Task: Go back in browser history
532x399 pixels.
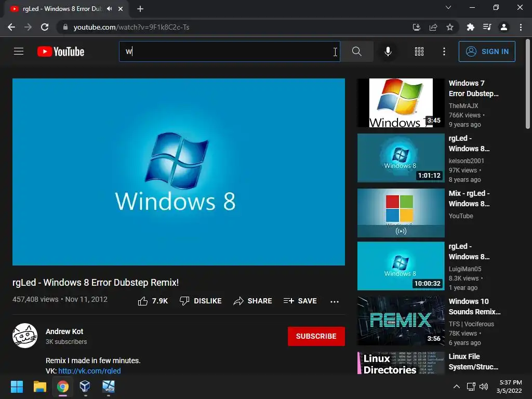Action: click(11, 27)
